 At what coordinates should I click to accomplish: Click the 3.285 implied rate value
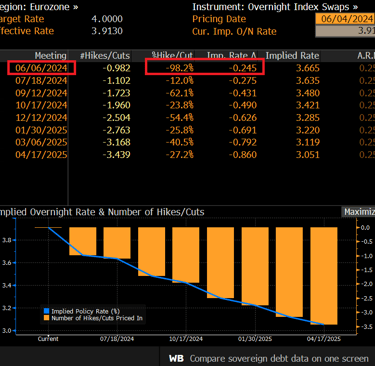tap(308, 118)
